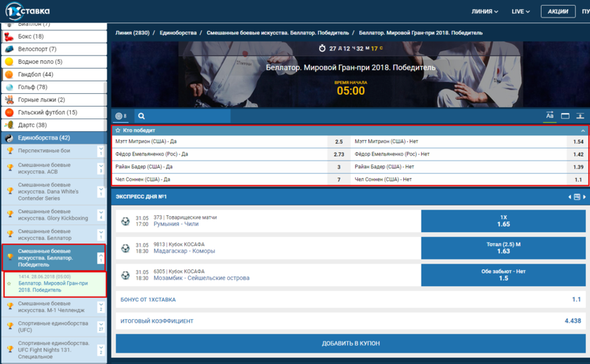Click the countdown stopwatch icon

click(x=322, y=48)
